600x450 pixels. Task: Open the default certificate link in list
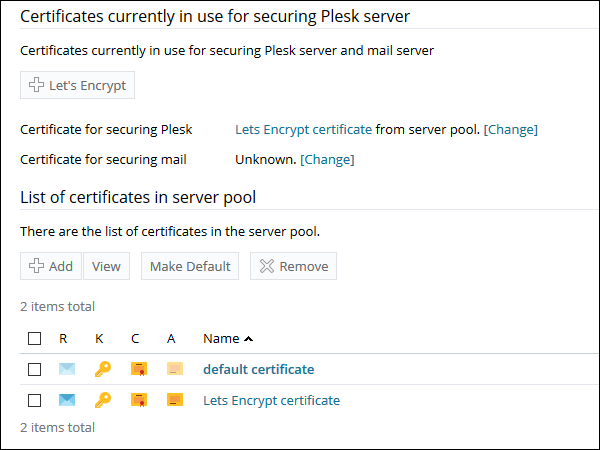tap(258, 370)
